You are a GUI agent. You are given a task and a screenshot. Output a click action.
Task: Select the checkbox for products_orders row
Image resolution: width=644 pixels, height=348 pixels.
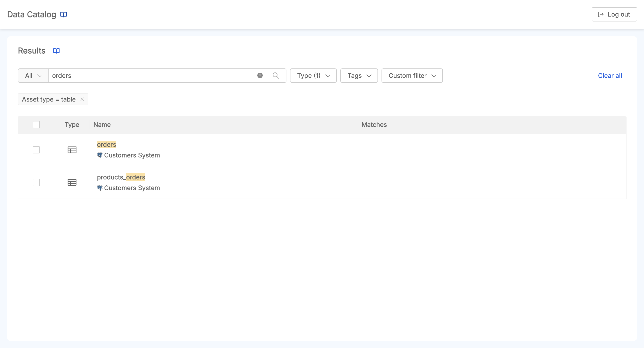pyautogui.click(x=36, y=182)
